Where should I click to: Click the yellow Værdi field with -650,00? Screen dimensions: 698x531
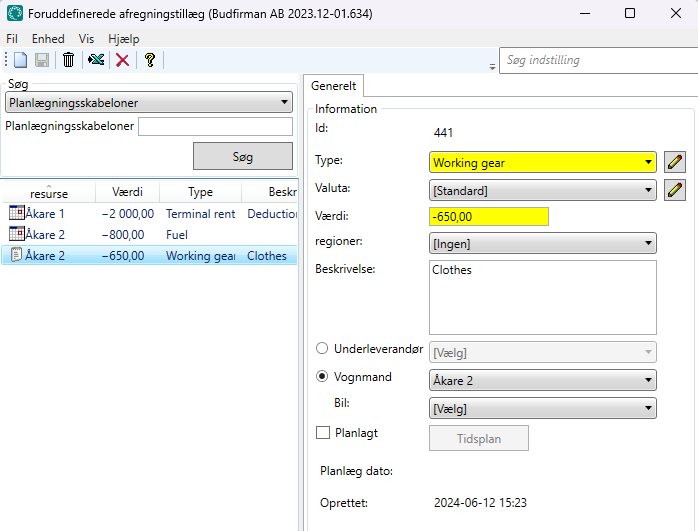pos(488,216)
